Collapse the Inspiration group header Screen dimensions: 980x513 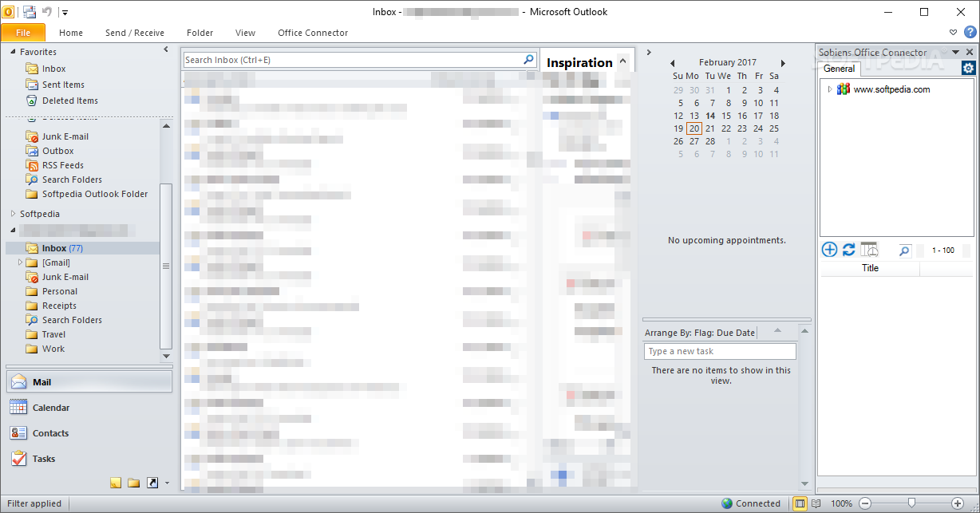pos(622,61)
